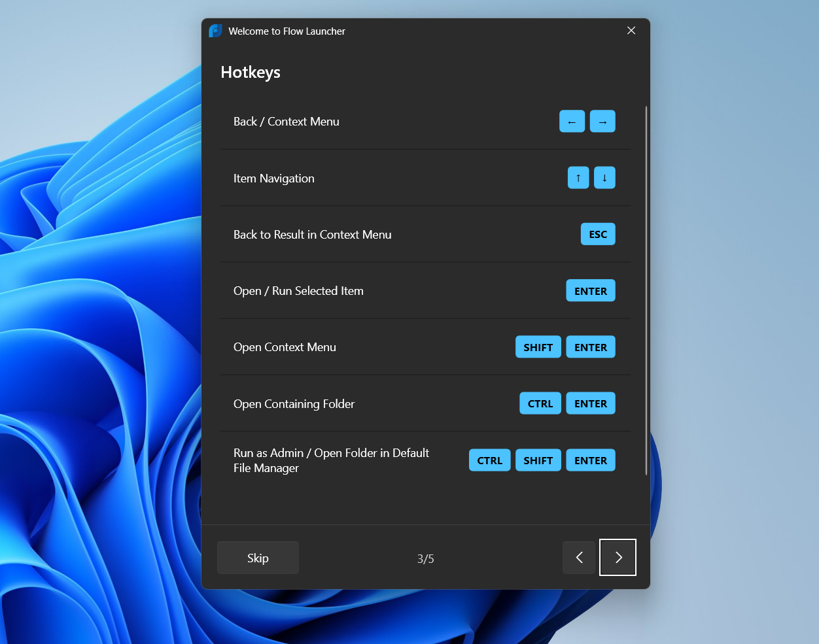This screenshot has height=644, width=819.
Task: Click the 'Open Context Menu' label
Action: (x=285, y=347)
